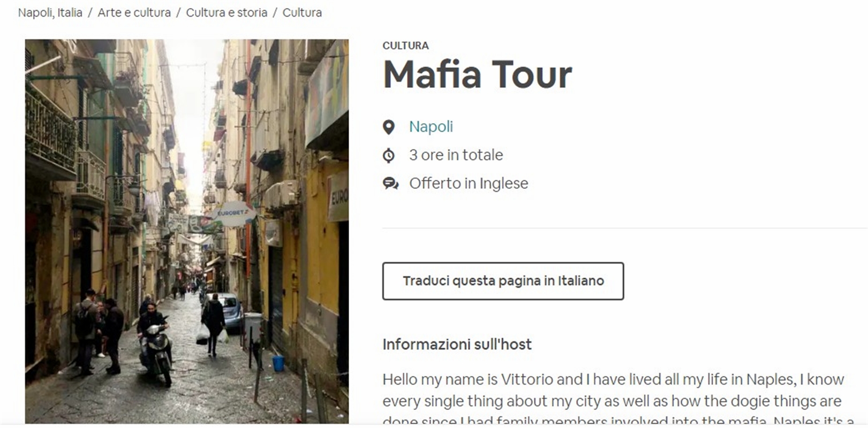Click the EUROBET sign in the photo
This screenshot has width=868, height=428.
233,213
